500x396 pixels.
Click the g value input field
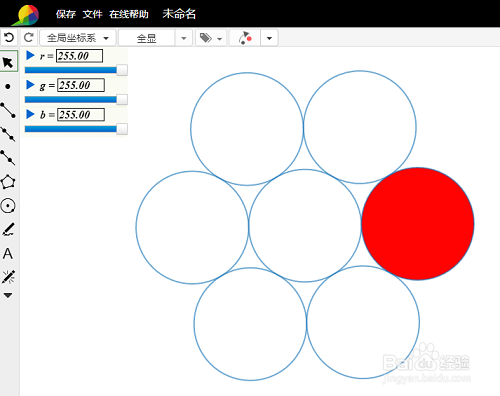coord(81,85)
